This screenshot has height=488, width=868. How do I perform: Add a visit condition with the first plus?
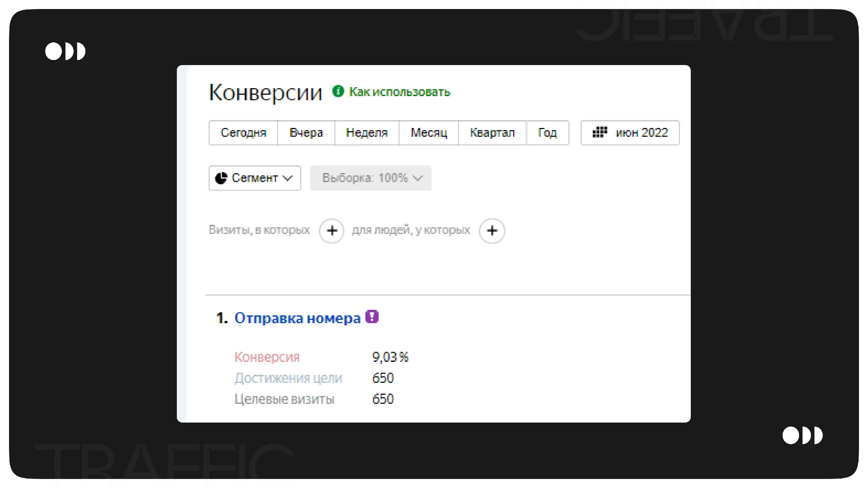coord(332,231)
